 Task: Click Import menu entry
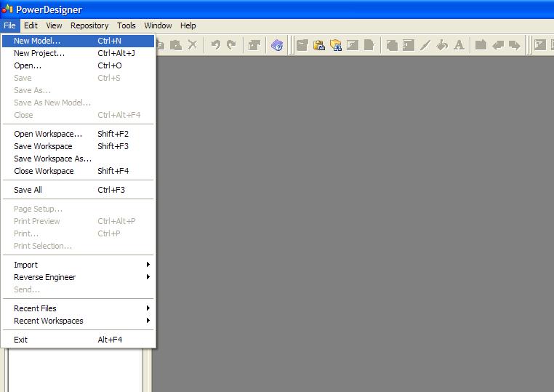78,265
